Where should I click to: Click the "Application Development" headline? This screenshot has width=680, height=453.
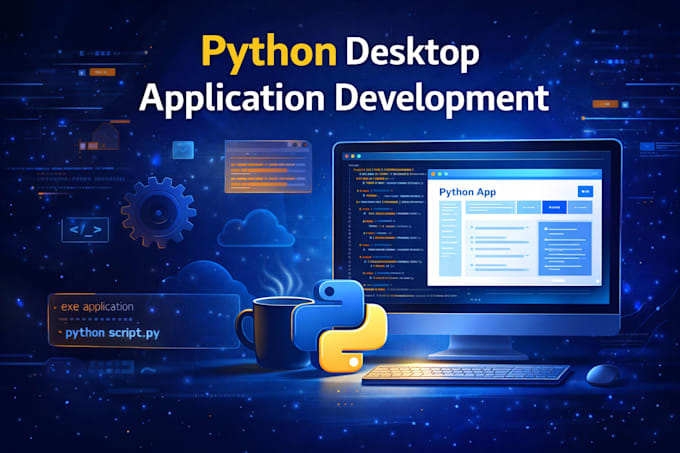(344, 99)
